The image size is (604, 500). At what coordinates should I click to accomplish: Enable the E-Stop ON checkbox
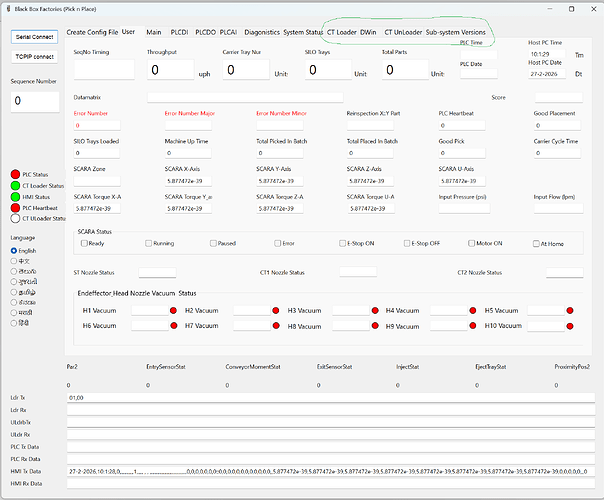point(343,243)
